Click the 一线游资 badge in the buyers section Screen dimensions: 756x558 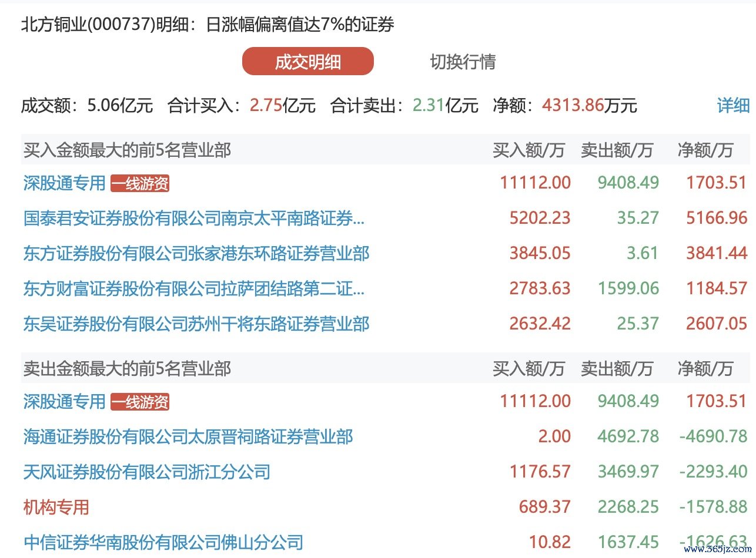(140, 184)
